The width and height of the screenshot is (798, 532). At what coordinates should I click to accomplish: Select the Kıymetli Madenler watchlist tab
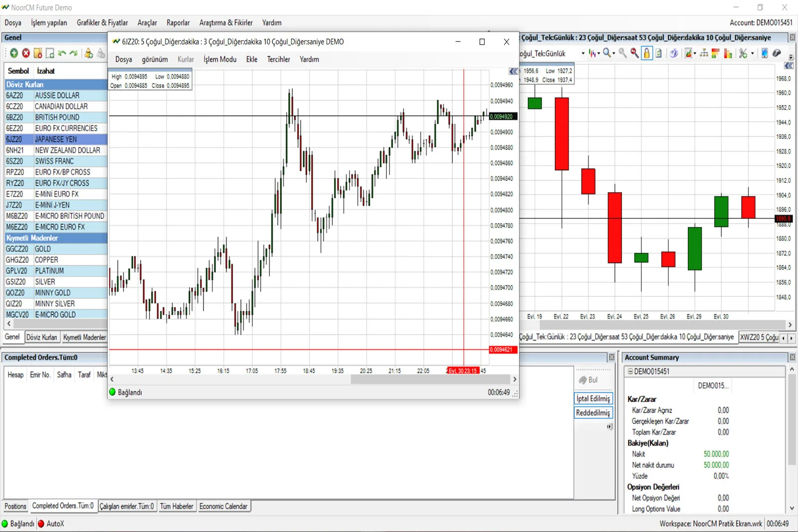tap(84, 338)
